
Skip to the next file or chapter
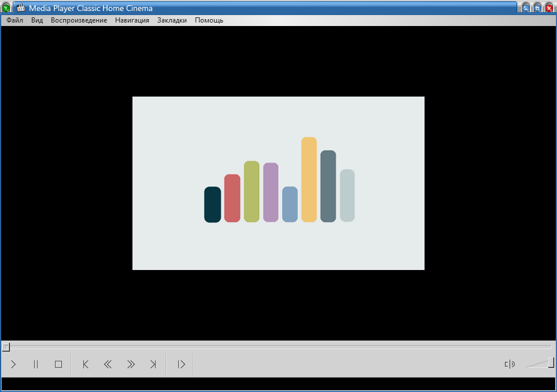tap(153, 364)
